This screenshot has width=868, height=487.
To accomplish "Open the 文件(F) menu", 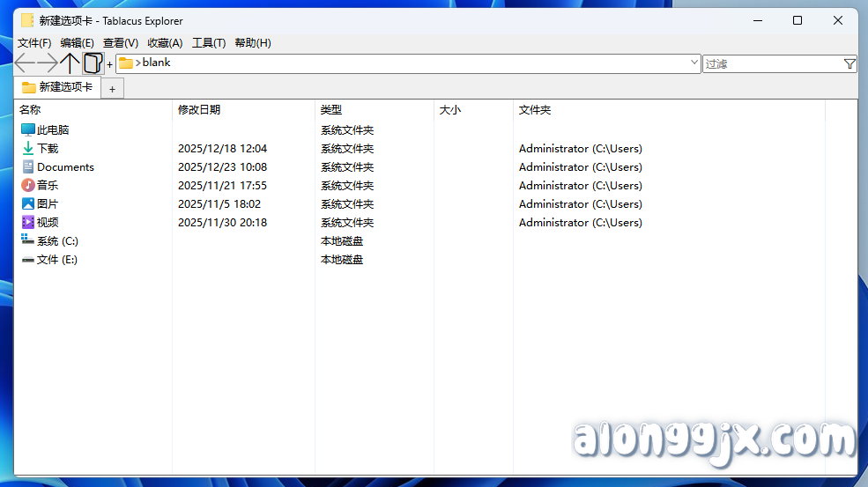I will [x=34, y=42].
